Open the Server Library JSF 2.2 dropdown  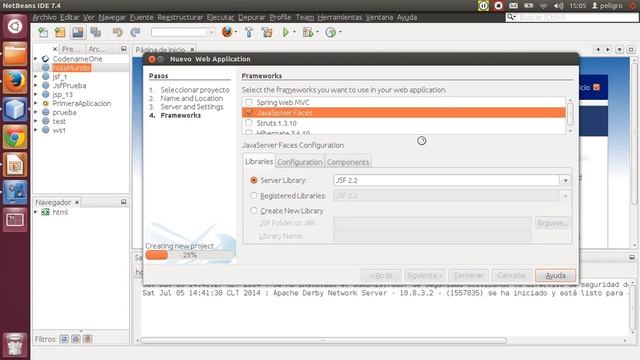pyautogui.click(x=565, y=180)
